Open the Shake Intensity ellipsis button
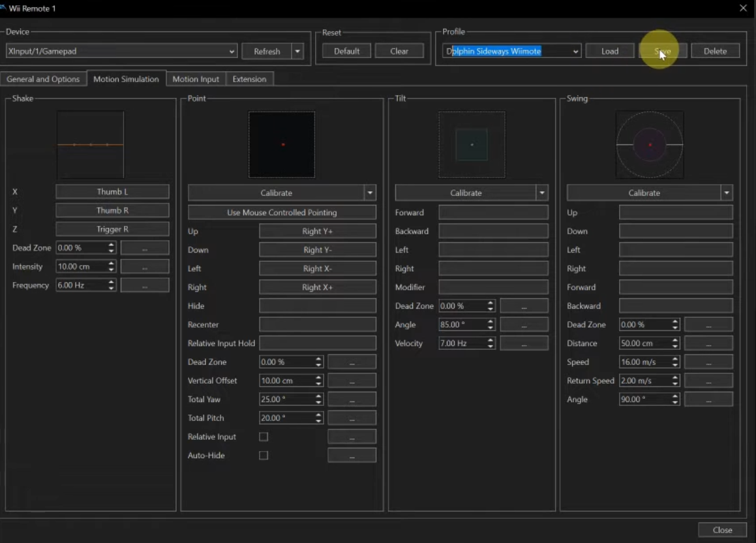This screenshot has height=543, width=756. (145, 267)
